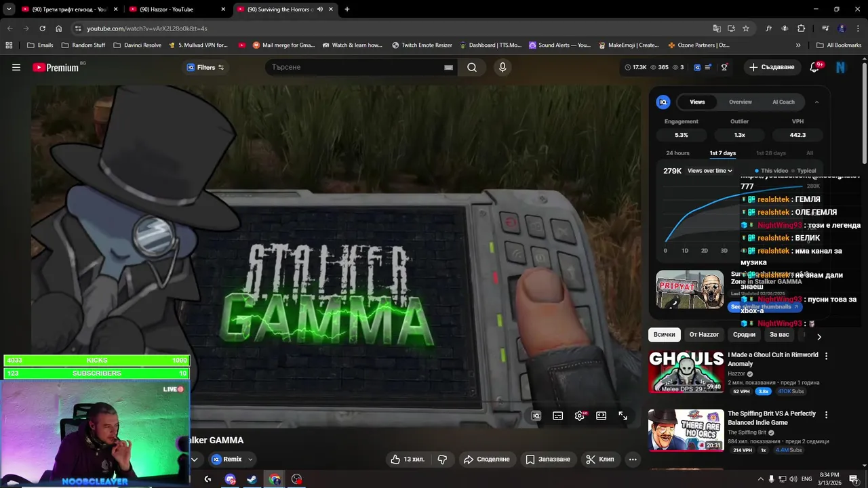Toggle theater mode on the player
Screen dimensions: 868x488
pos(601,415)
